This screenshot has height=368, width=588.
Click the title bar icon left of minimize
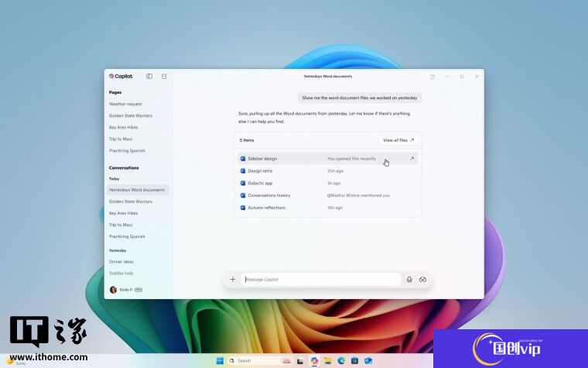click(x=432, y=76)
